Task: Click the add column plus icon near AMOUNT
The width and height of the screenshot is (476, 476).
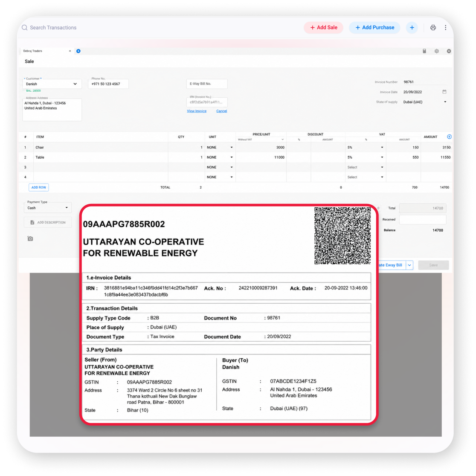Action: pyautogui.click(x=449, y=137)
